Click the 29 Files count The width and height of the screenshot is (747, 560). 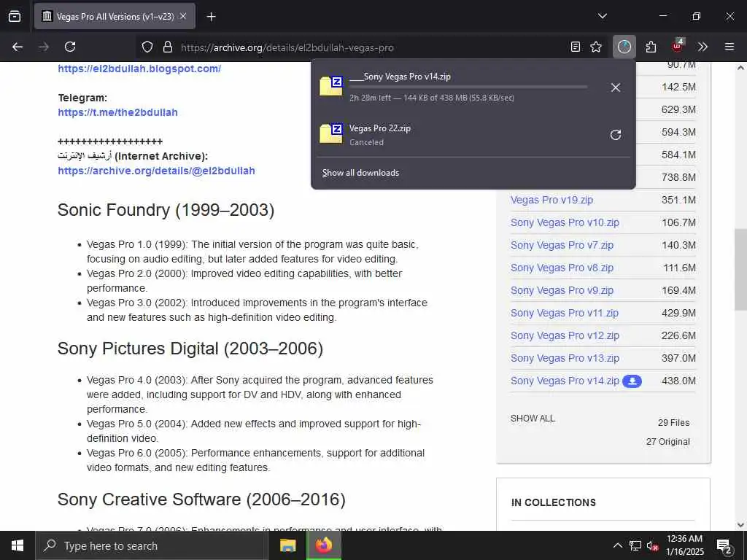pos(673,423)
